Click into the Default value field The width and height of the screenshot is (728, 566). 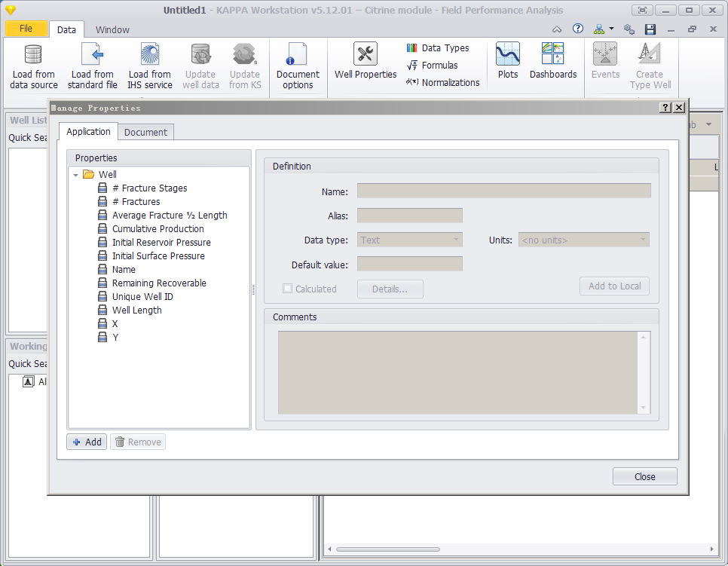point(409,264)
